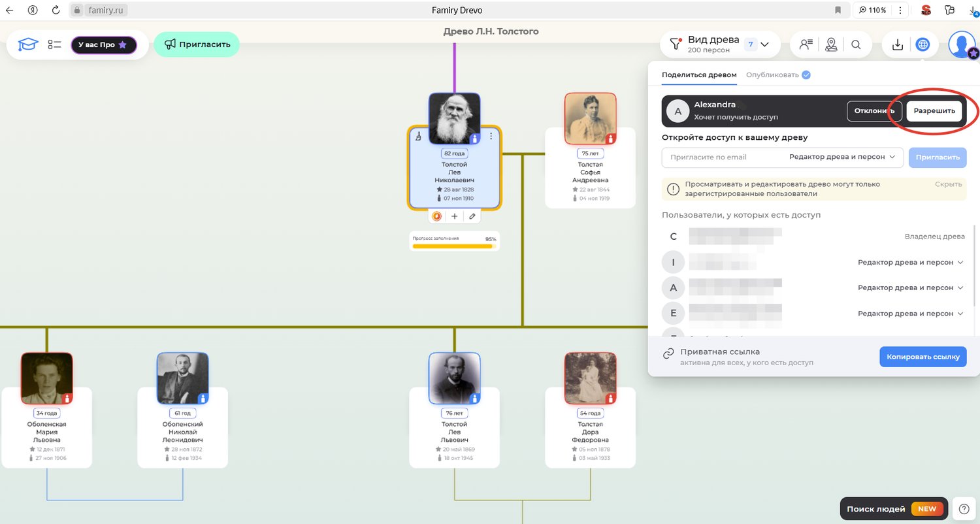980x524 pixels.
Task: Open the map pin icon
Action: pos(831,44)
